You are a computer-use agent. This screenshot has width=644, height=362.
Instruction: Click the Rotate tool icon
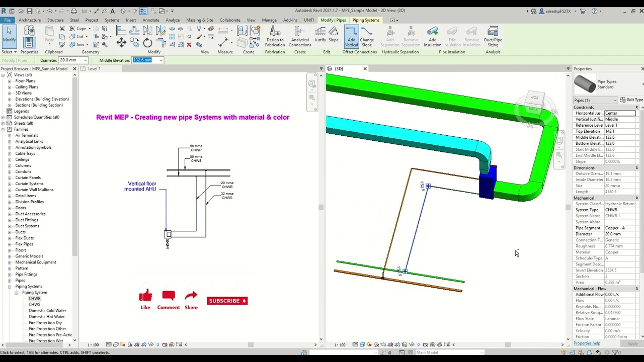coord(147,43)
